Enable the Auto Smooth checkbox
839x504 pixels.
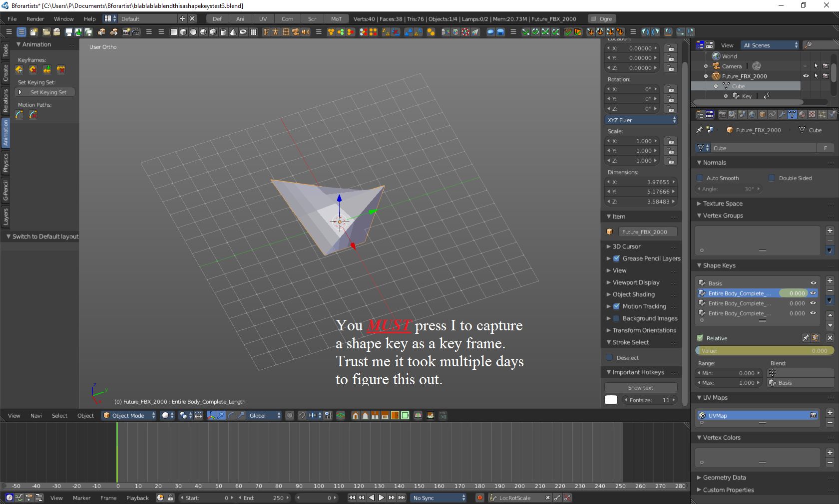(700, 178)
